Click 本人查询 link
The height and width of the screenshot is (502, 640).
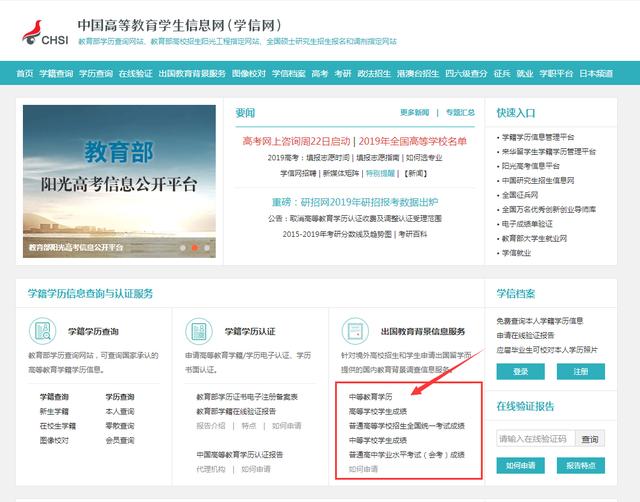coord(120,411)
